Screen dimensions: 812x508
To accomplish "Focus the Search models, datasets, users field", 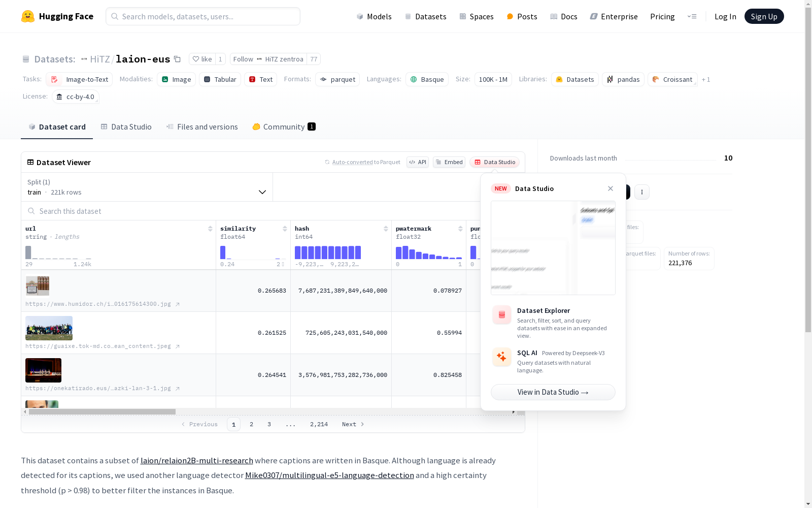I will click(203, 16).
